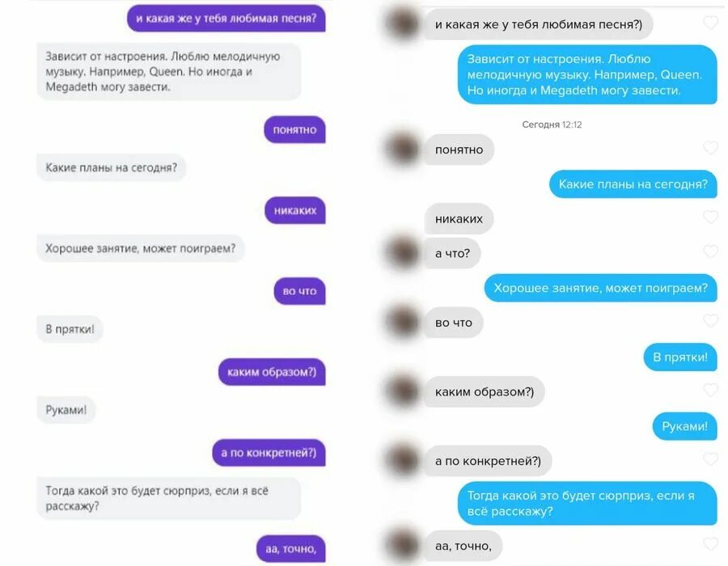Image resolution: width=728 pixels, height=566 pixels.
Task: Select purple 'и какая же у тебя любимая песня?' bubble
Action: pyautogui.click(x=226, y=19)
